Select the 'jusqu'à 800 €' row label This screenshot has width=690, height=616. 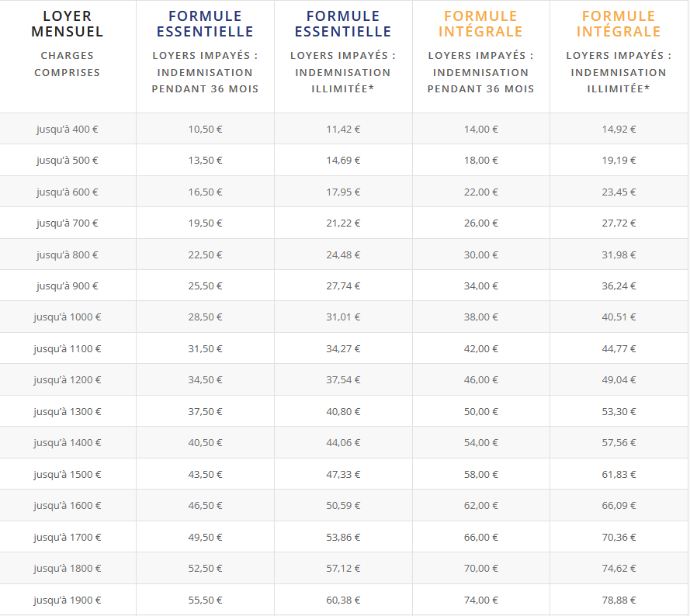[x=68, y=255]
